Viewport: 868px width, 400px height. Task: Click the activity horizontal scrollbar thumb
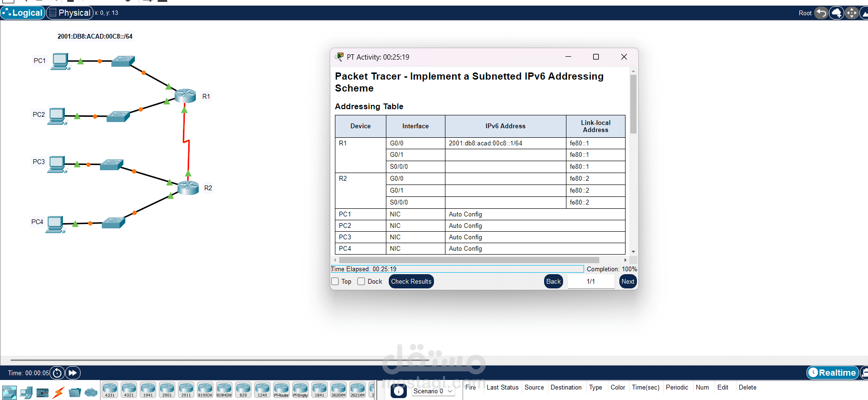click(x=469, y=260)
